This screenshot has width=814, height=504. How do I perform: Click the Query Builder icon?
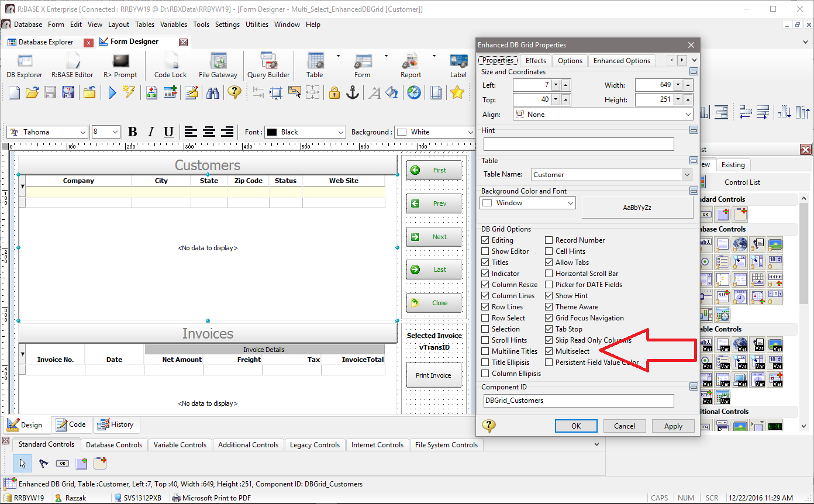click(268, 65)
